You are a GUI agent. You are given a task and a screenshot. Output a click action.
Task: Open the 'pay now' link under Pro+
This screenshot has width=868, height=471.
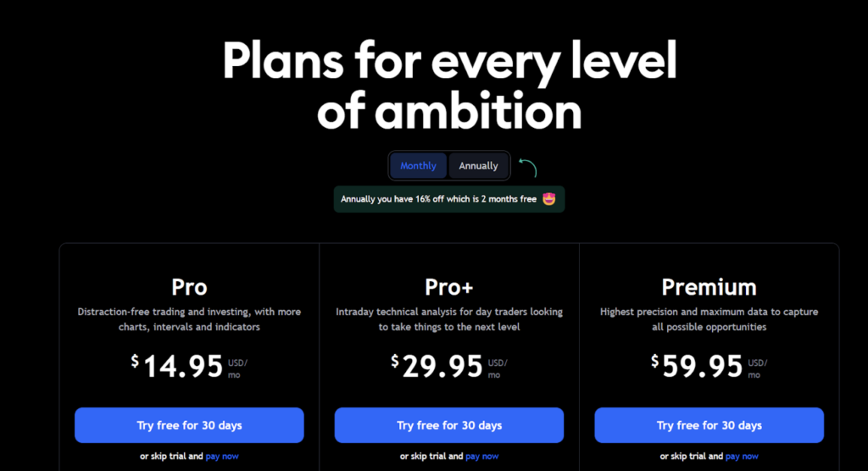(x=482, y=456)
